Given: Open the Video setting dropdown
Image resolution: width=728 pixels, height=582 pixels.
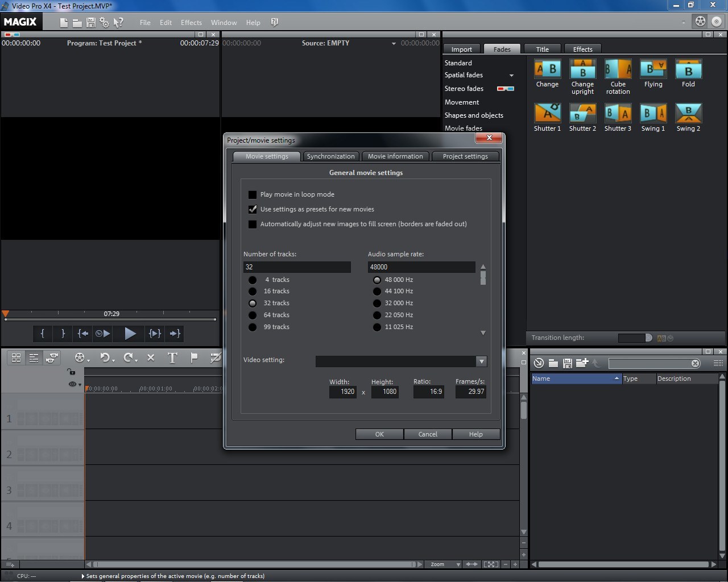Looking at the screenshot, I should click(481, 361).
